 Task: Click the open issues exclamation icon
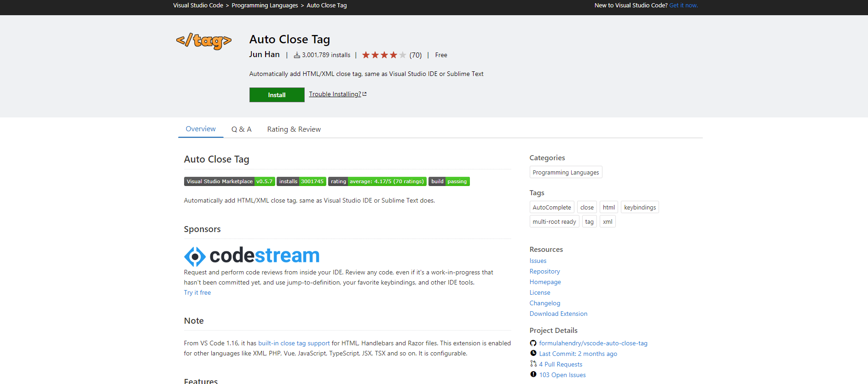[533, 374]
